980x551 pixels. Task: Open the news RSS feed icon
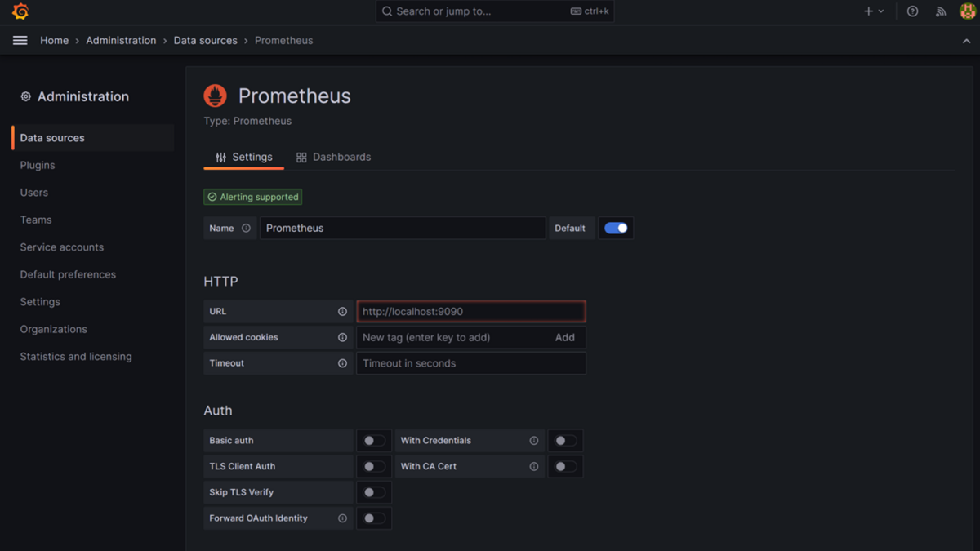click(x=941, y=11)
